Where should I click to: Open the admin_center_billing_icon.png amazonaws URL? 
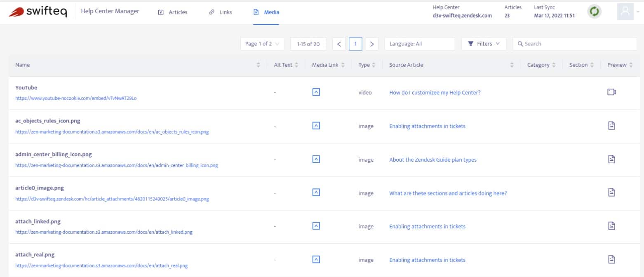pyautogui.click(x=117, y=165)
